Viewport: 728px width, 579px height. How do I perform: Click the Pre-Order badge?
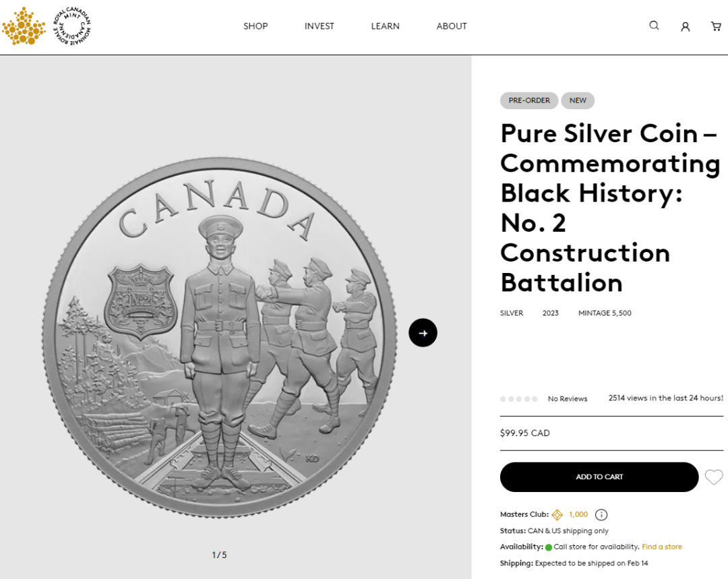529,100
